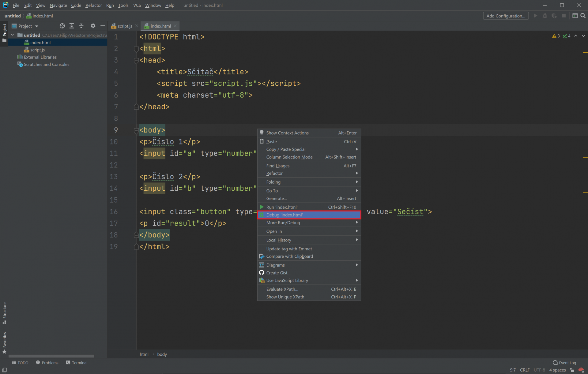Collapse all items using the Project panel icon
Image resolution: width=588 pixels, height=374 pixels.
81,26
